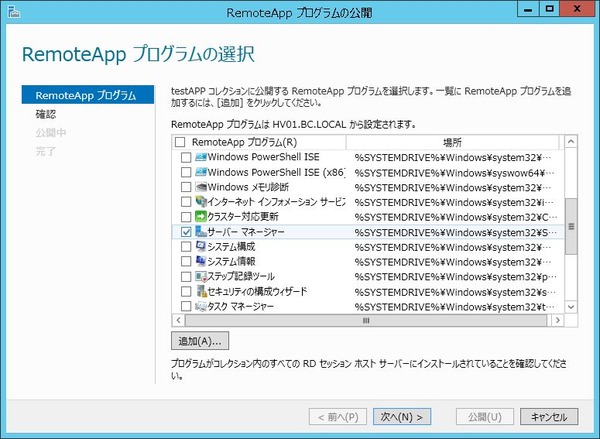600x439 pixels.
Task: Click the システム情報 icon
Action: [201, 261]
